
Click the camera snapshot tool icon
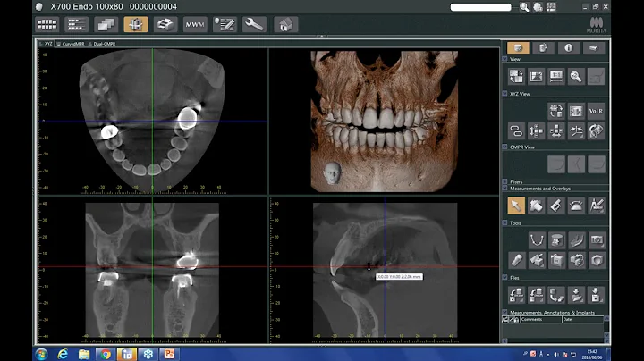click(596, 240)
